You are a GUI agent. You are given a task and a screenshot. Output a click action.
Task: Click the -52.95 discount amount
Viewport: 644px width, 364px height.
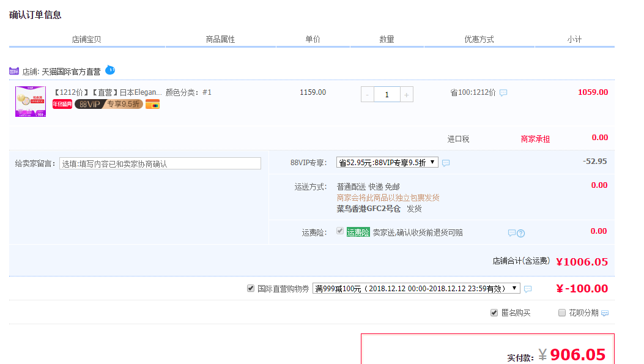pos(594,162)
